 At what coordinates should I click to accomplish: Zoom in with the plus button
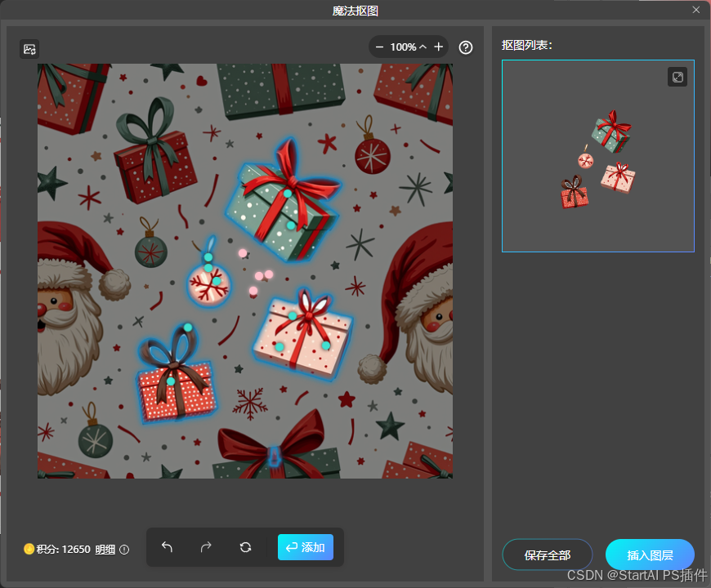439,47
